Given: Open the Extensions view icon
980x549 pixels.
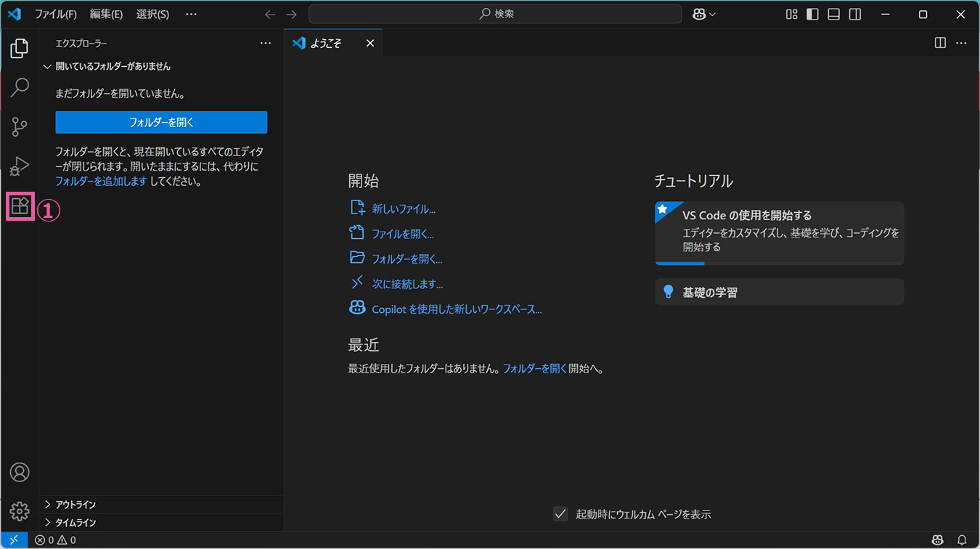Looking at the screenshot, I should click(20, 206).
